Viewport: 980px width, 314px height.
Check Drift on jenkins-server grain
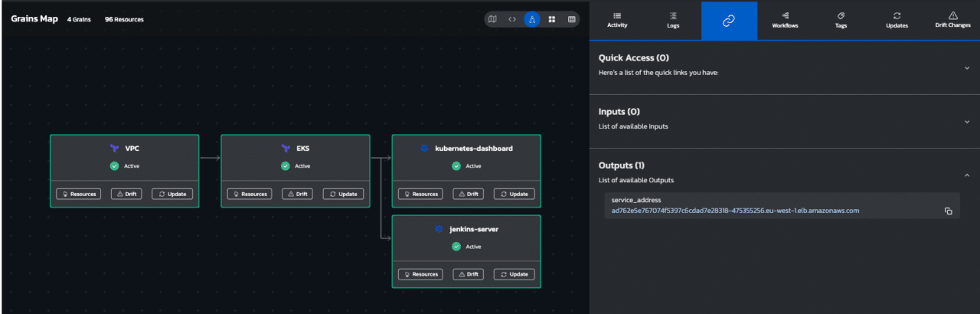pyautogui.click(x=469, y=274)
